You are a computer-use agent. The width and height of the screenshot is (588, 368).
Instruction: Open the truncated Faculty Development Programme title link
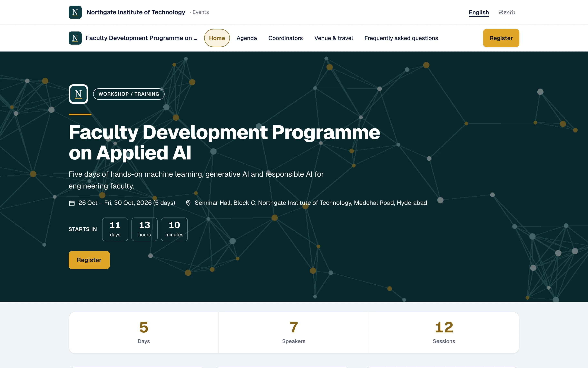point(141,38)
